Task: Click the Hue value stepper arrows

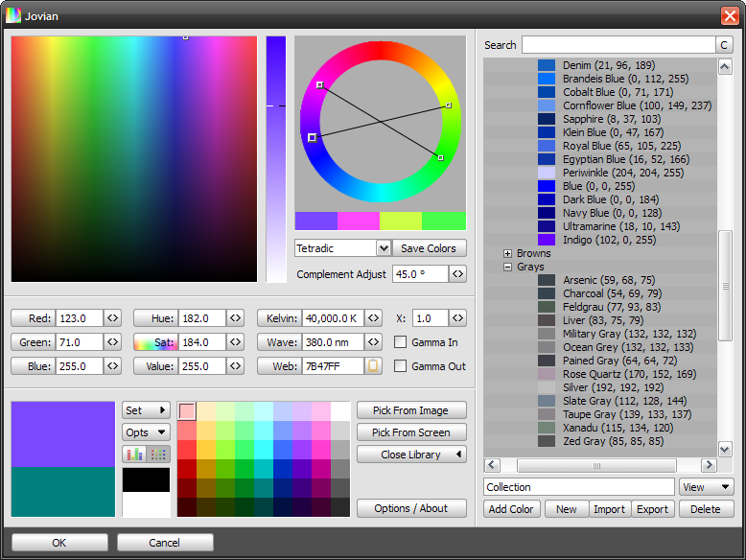Action: tap(235, 317)
